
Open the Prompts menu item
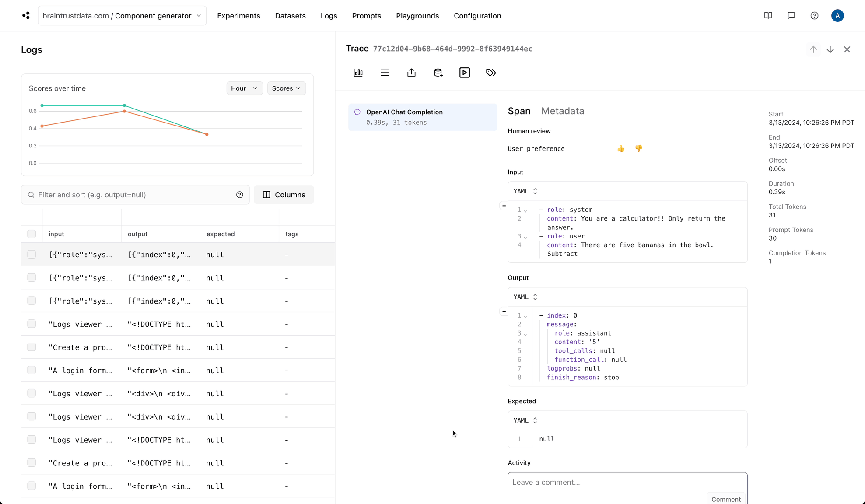[367, 16]
